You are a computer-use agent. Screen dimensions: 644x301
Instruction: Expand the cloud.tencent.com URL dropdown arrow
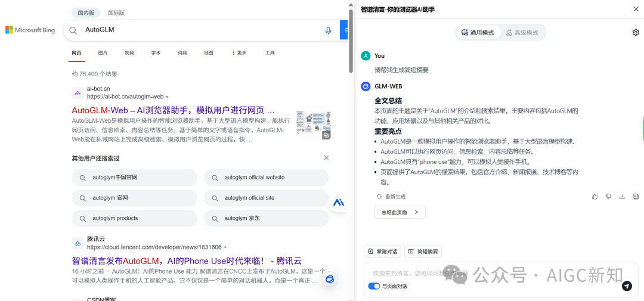225,247
